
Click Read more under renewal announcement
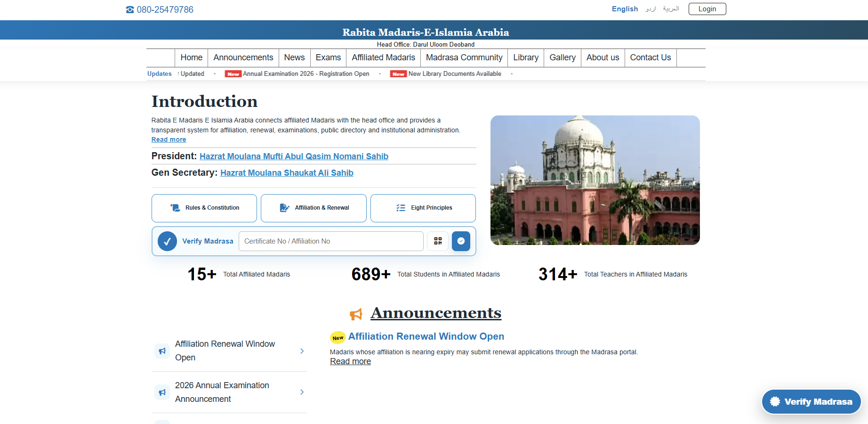tap(350, 361)
